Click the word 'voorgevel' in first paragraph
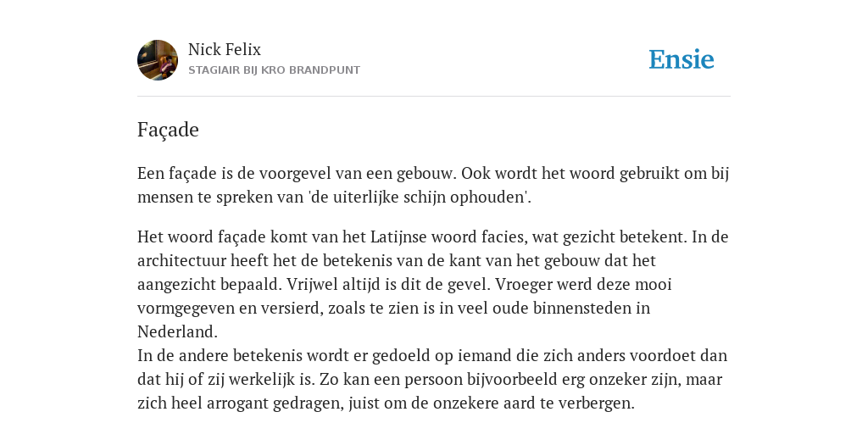868x434 pixels. tap(294, 174)
